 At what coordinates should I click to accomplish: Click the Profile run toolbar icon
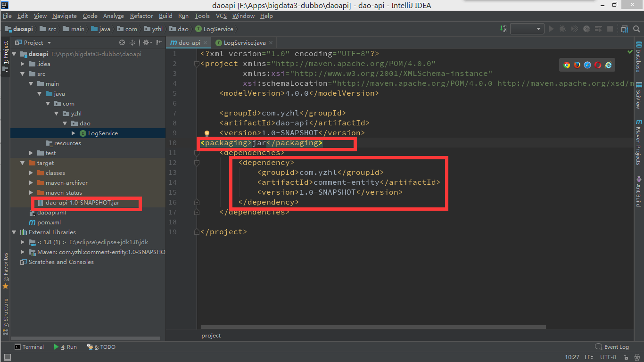586,29
